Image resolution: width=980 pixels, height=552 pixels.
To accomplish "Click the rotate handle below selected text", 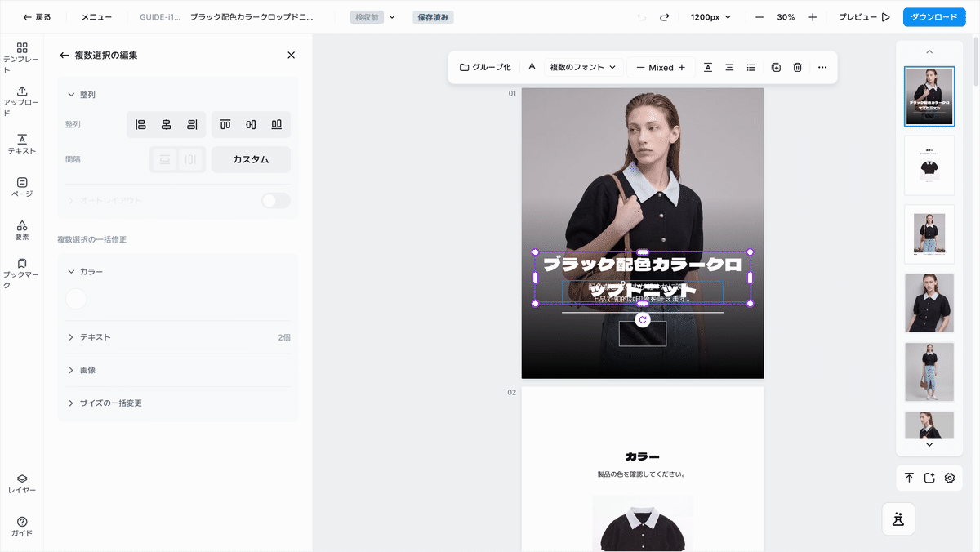I will (643, 320).
